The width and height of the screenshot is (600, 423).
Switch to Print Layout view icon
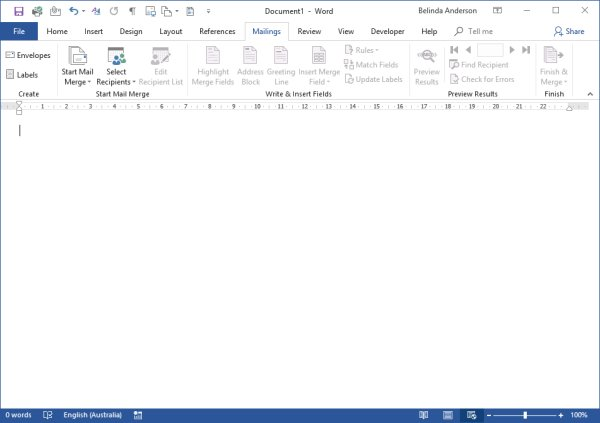(448, 415)
